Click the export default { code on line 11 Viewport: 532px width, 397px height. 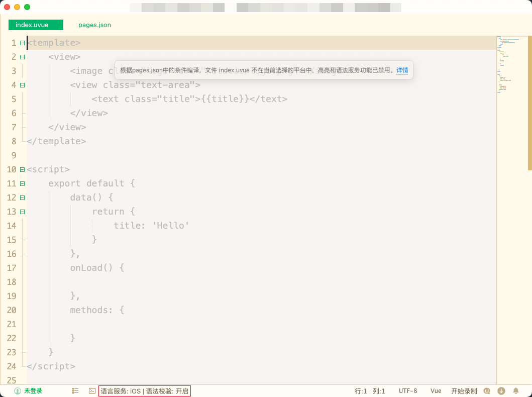[91, 183]
